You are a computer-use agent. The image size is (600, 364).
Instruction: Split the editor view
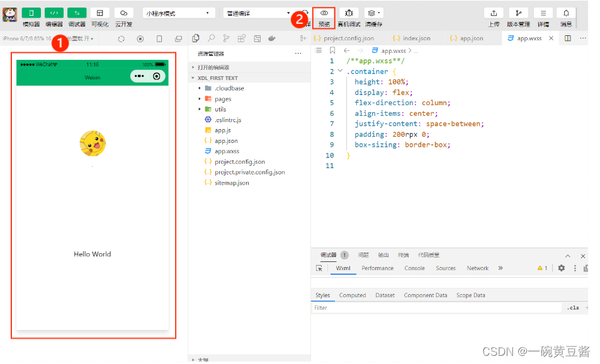568,38
